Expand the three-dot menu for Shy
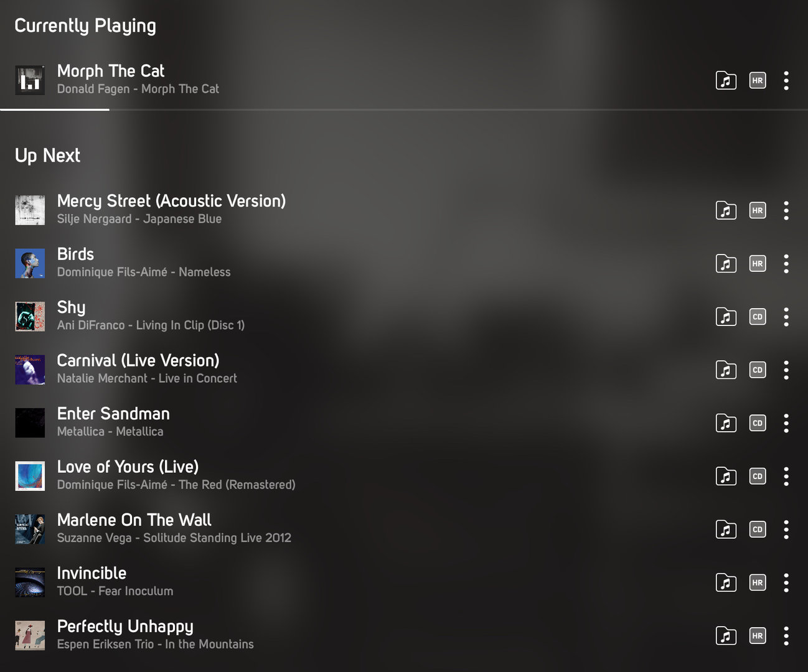The width and height of the screenshot is (808, 672). pyautogui.click(x=786, y=317)
